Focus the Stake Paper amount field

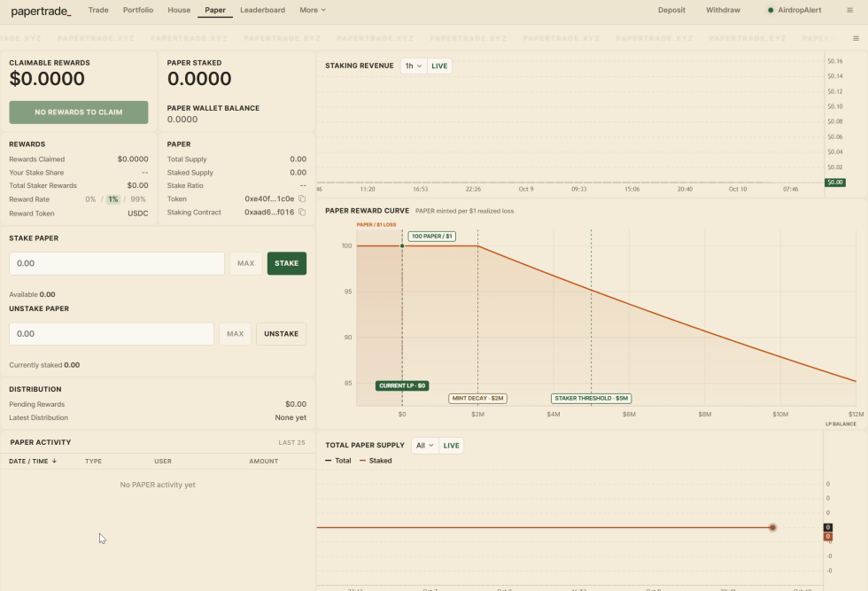click(x=117, y=264)
